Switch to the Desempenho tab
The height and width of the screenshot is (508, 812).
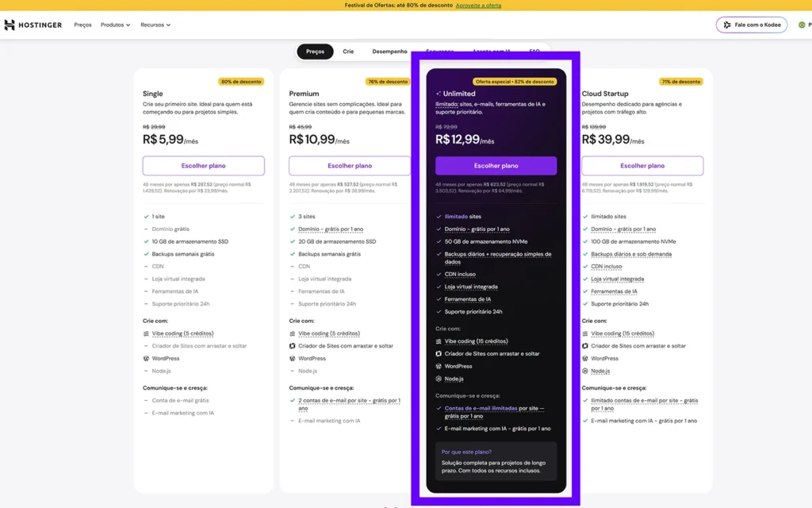tap(389, 52)
